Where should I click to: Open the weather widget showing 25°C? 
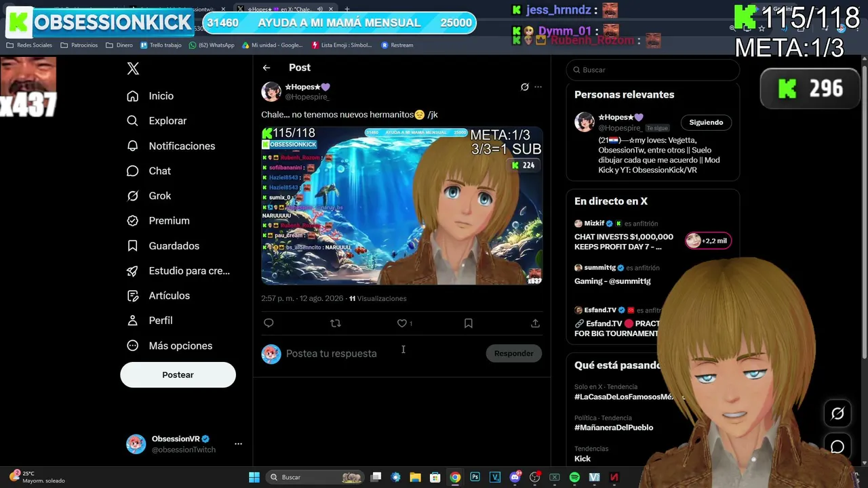(x=38, y=477)
